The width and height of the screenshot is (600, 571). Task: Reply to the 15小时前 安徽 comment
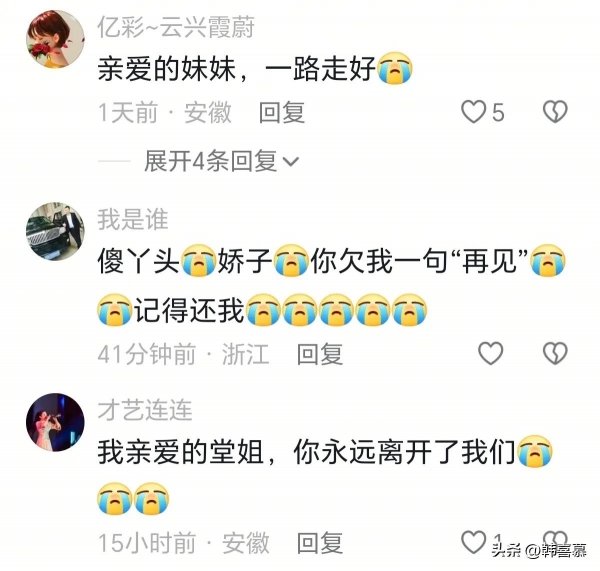pos(320,543)
